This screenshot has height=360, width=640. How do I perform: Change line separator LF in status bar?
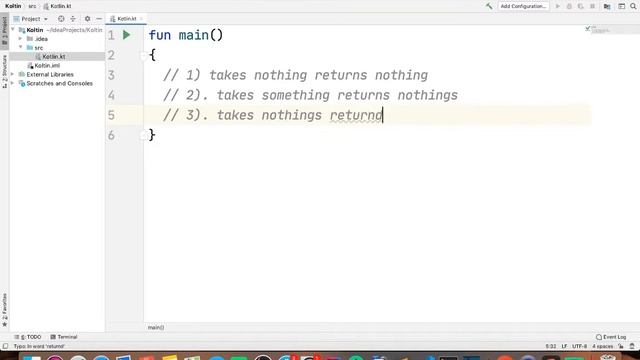tap(564, 347)
